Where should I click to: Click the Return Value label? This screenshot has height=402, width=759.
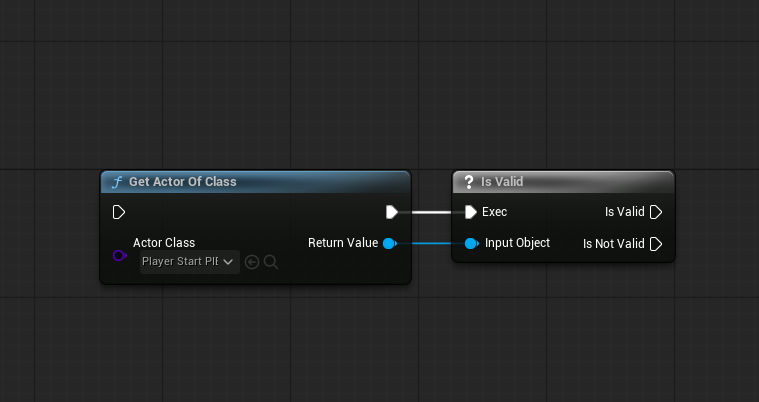(343, 243)
